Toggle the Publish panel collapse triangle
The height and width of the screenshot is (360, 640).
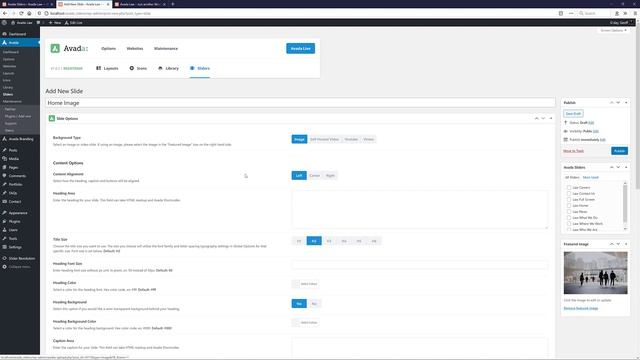tap(626, 103)
